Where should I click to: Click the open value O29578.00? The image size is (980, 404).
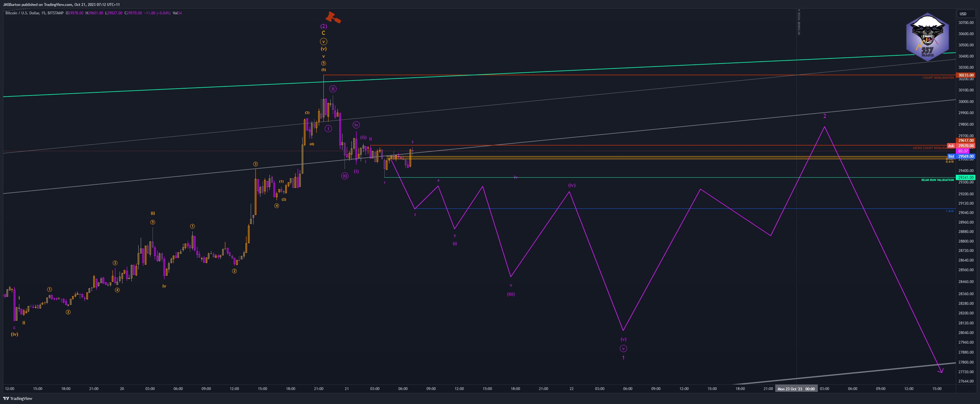pos(75,13)
